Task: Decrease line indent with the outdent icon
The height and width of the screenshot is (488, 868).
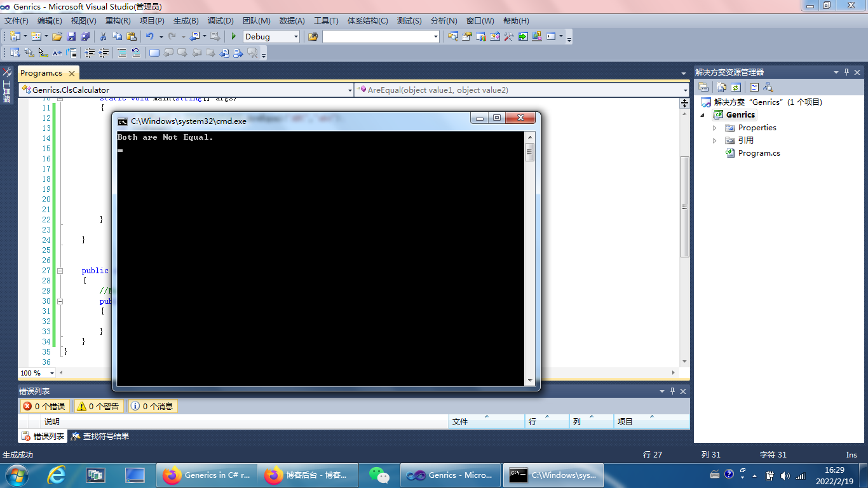Action: [x=90, y=53]
